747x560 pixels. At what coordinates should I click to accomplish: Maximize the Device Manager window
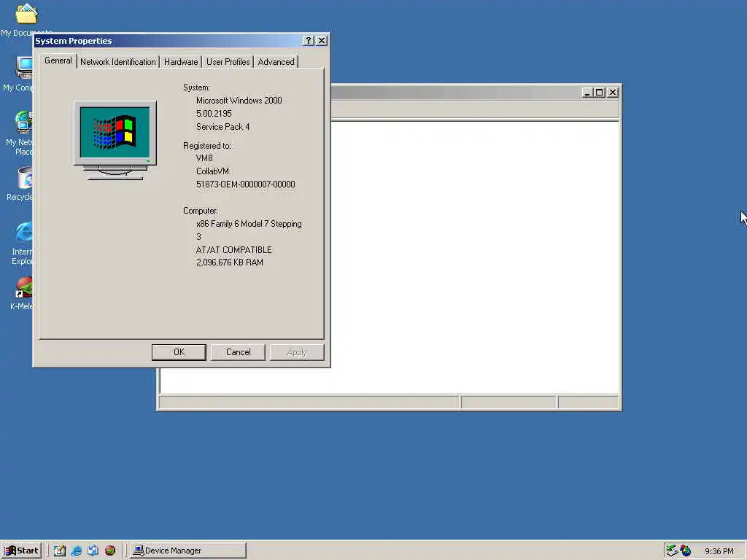[x=600, y=93]
